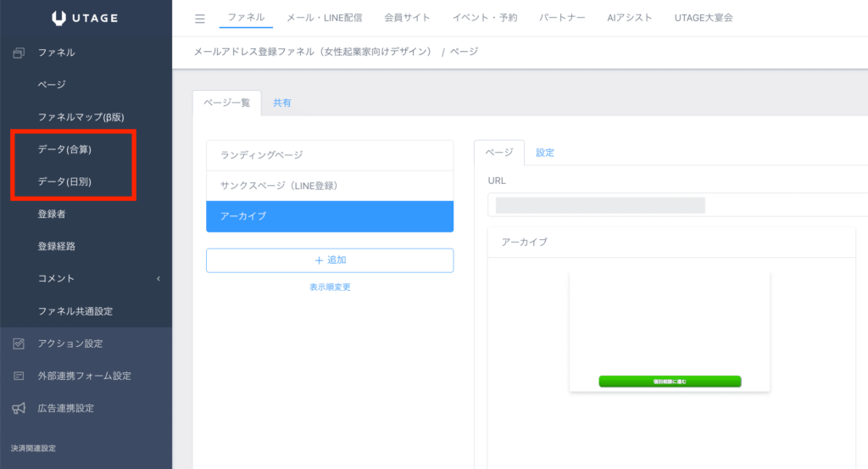This screenshot has width=868, height=469.
Task: Click the ＋追加 button
Action: [x=330, y=260]
